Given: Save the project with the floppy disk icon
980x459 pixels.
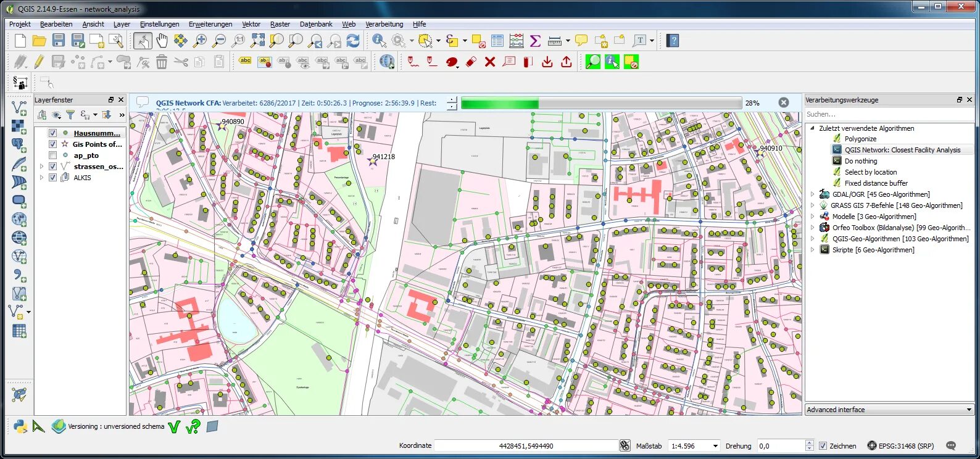Looking at the screenshot, I should click(x=58, y=41).
